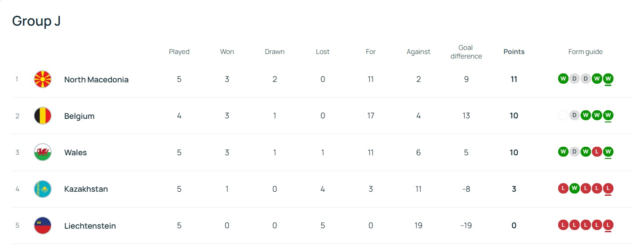Click Belgium's empty first form guide circle
This screenshot has height=248, width=644.
(x=563, y=116)
